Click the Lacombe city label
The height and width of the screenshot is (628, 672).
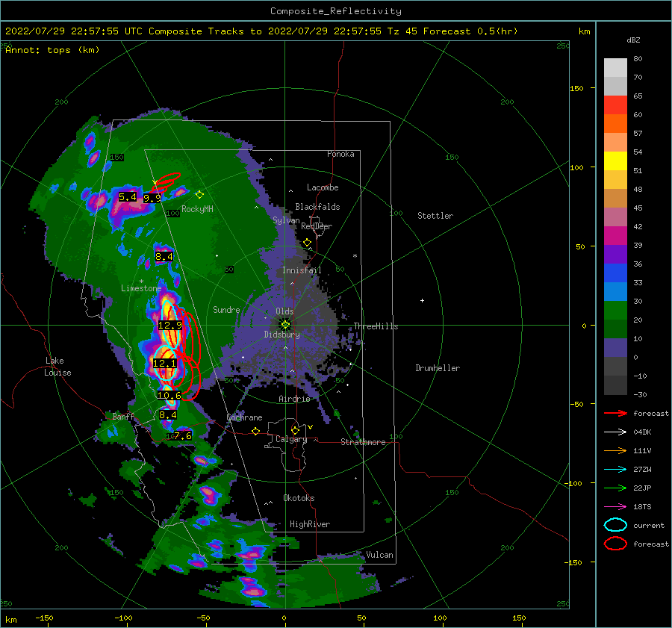[323, 187]
